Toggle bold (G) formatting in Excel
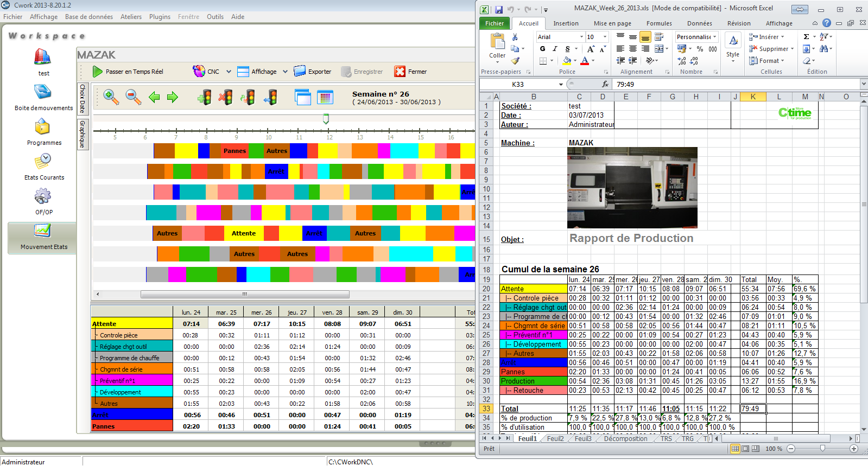Screen dimensions: 868x466 542,49
